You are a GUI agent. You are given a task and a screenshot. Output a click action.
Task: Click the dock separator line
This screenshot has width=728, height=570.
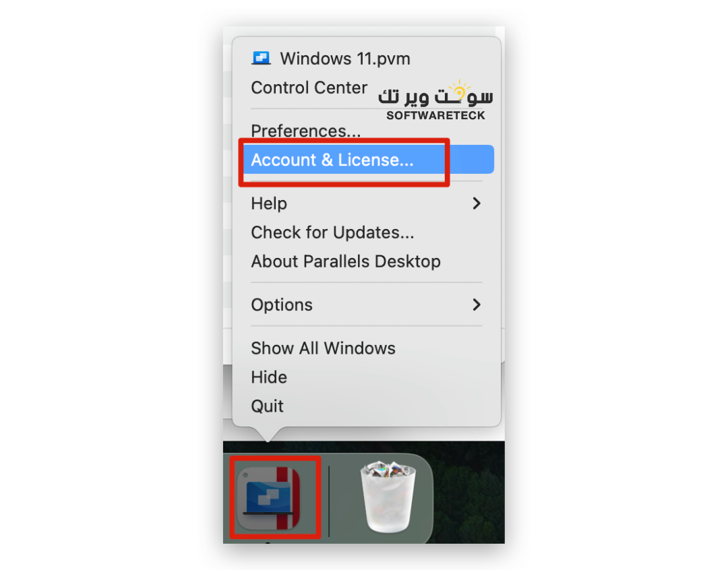329,501
